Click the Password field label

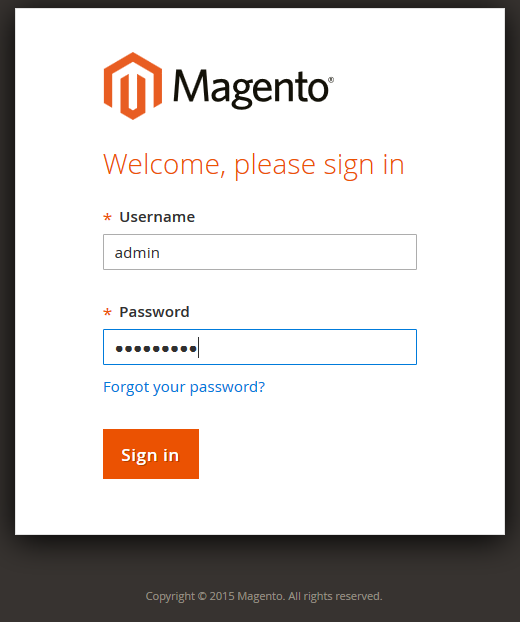click(x=154, y=312)
